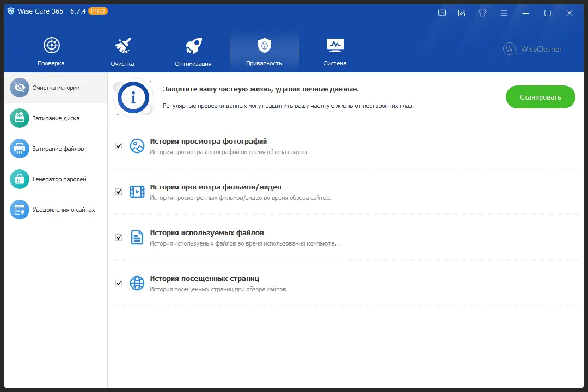
Task: Select the Очистка истории eye icon
Action: pyautogui.click(x=19, y=88)
